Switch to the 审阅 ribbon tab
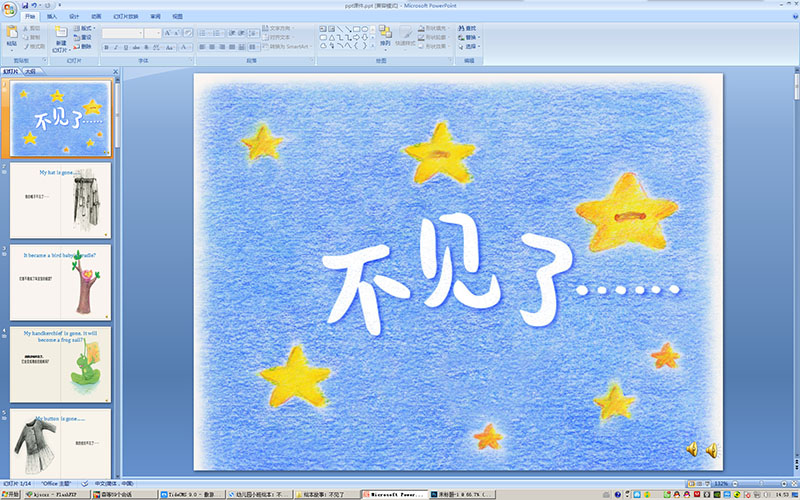800x500 pixels. point(156,16)
